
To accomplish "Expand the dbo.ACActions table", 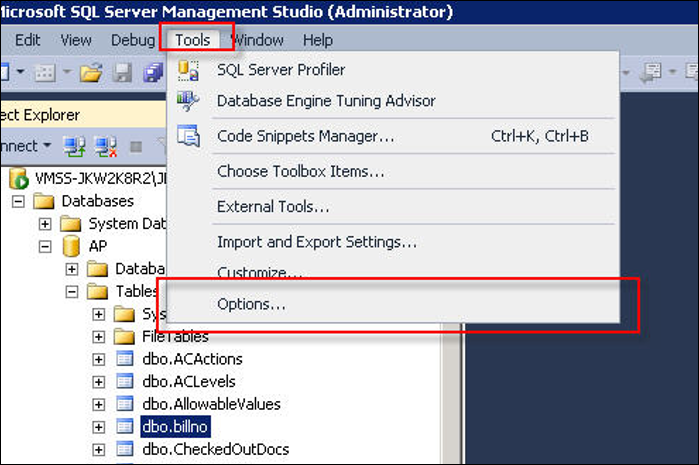I will point(99,359).
